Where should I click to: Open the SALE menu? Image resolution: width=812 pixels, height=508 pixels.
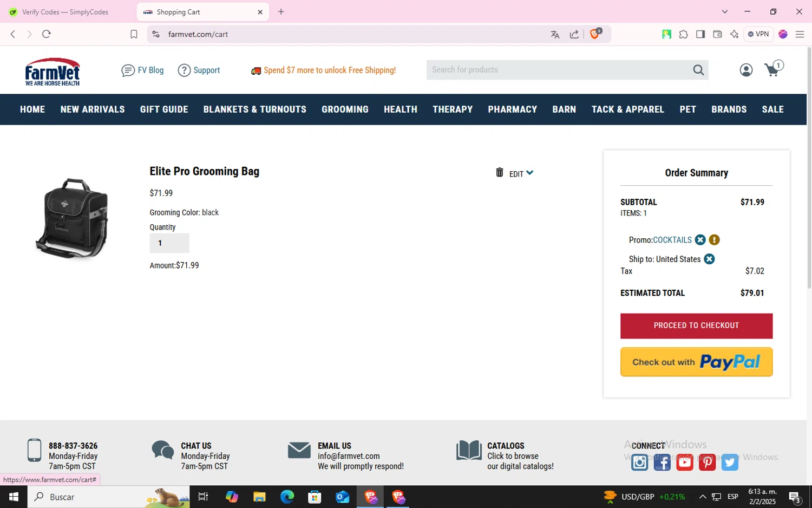coord(773,109)
